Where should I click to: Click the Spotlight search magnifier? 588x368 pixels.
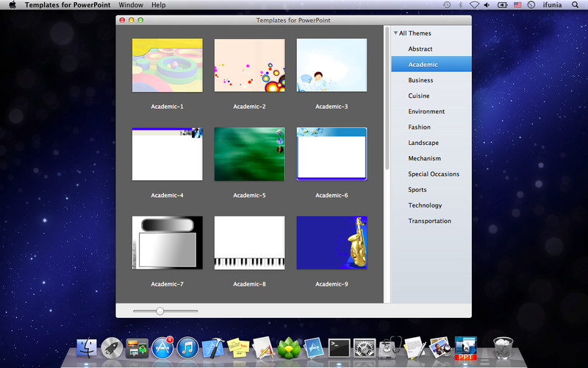(x=576, y=5)
